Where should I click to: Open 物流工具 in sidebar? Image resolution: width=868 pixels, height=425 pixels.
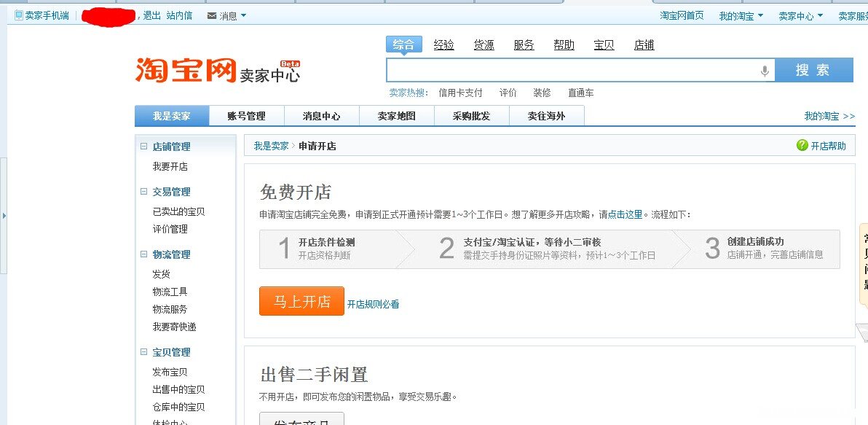pyautogui.click(x=170, y=292)
